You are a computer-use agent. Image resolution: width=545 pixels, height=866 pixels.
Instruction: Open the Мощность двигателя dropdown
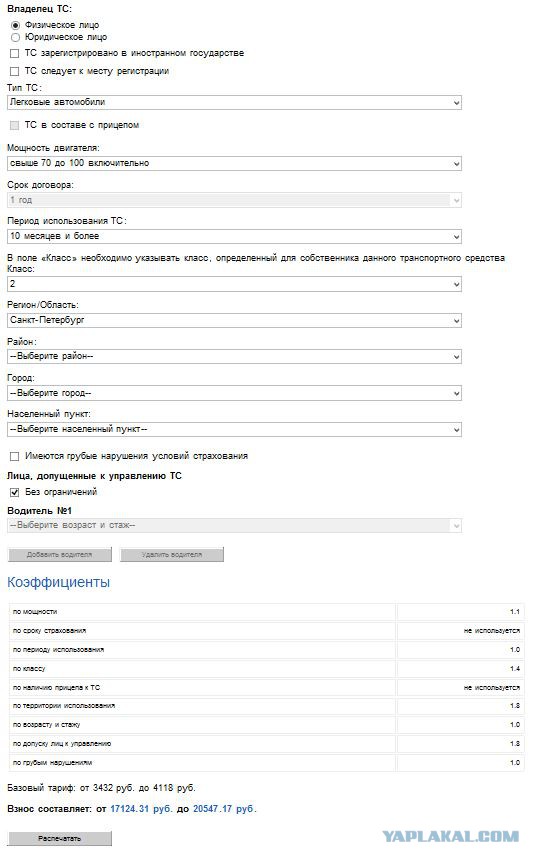(x=234, y=163)
